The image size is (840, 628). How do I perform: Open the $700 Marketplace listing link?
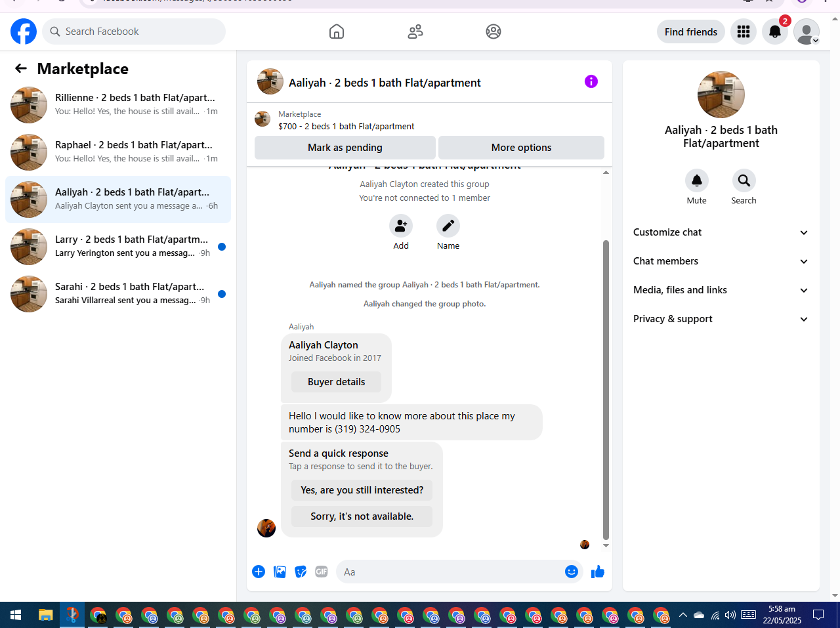pos(346,126)
